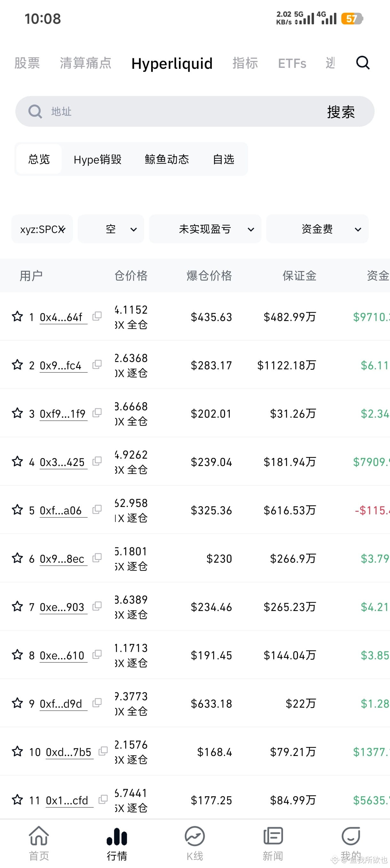390x868 pixels.
Task: Copy address 0xd...7b5
Action: (103, 751)
